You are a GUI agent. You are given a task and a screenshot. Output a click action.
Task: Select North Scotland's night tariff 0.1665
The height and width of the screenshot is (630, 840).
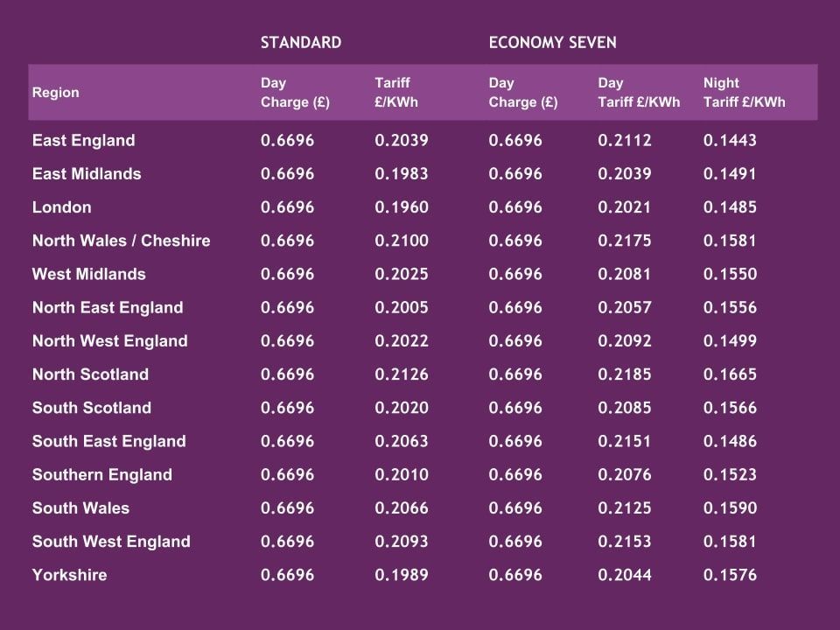point(730,374)
